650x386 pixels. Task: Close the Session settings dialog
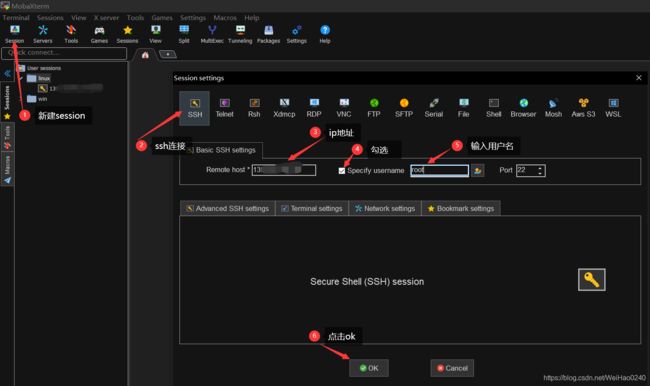pos(639,78)
